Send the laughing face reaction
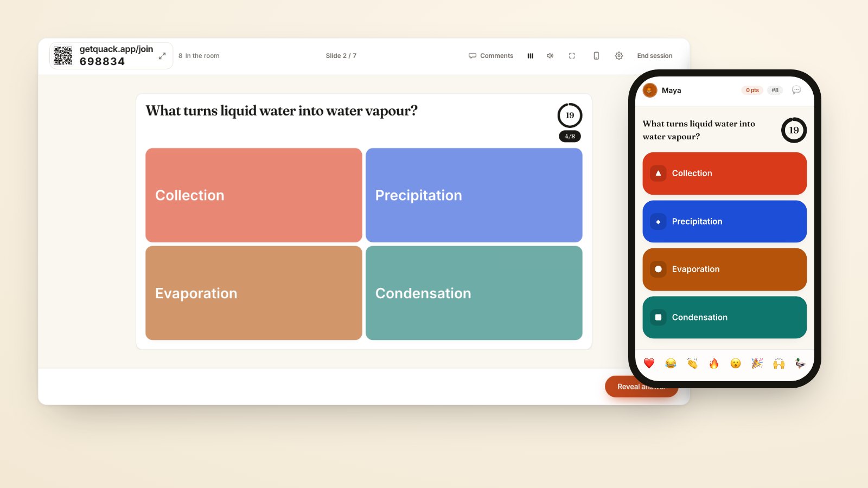The height and width of the screenshot is (488, 868). click(x=671, y=363)
